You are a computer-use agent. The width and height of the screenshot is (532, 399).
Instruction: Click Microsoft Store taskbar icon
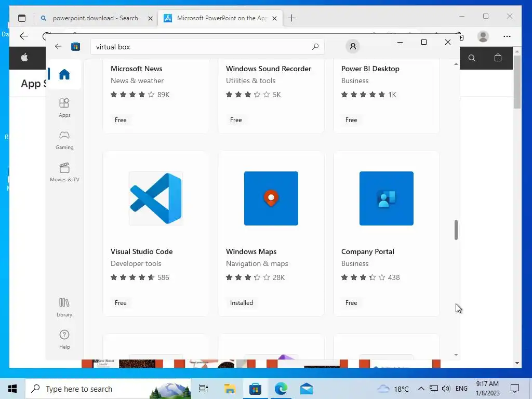(255, 389)
